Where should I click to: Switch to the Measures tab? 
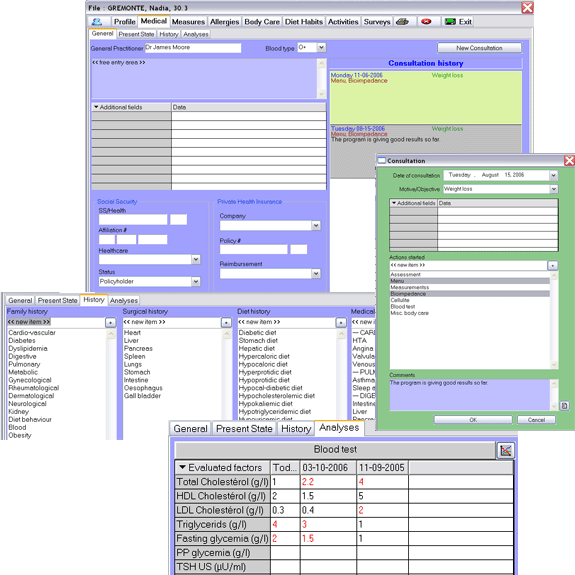[x=188, y=22]
